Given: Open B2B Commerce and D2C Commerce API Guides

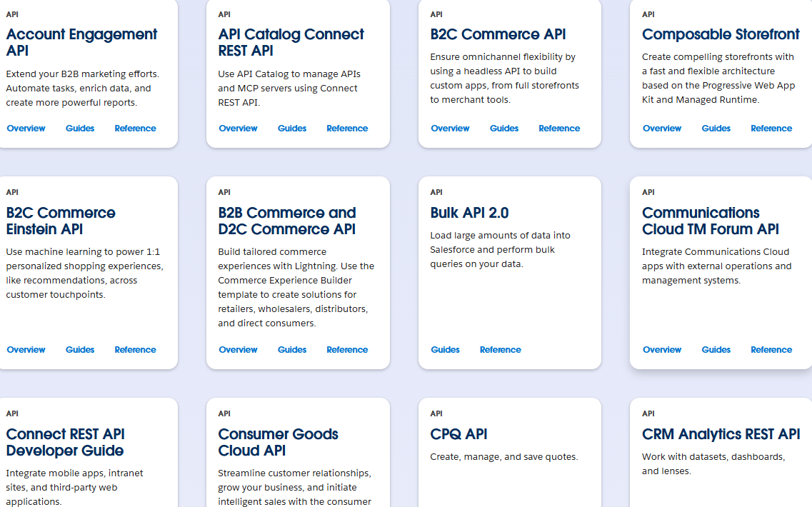Looking at the screenshot, I should pyautogui.click(x=292, y=350).
